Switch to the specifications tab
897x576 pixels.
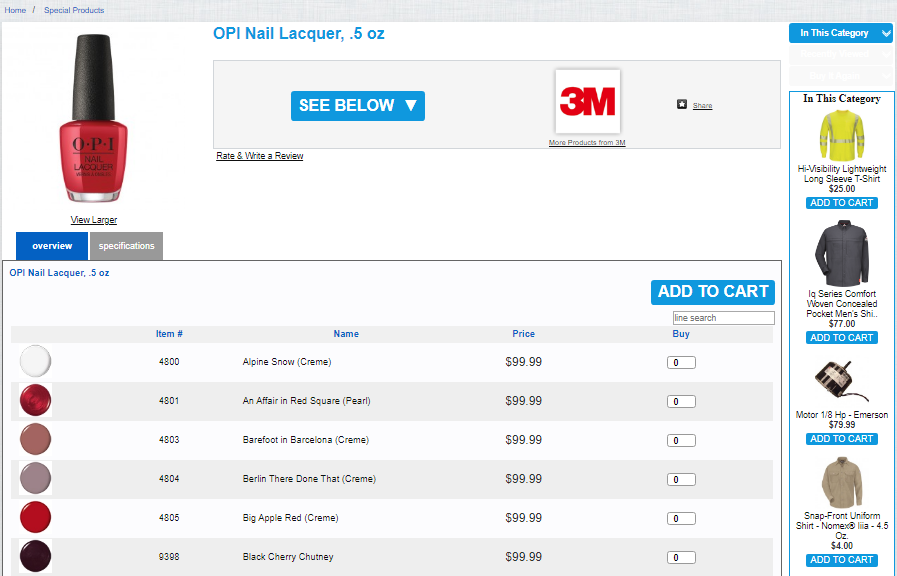point(126,246)
